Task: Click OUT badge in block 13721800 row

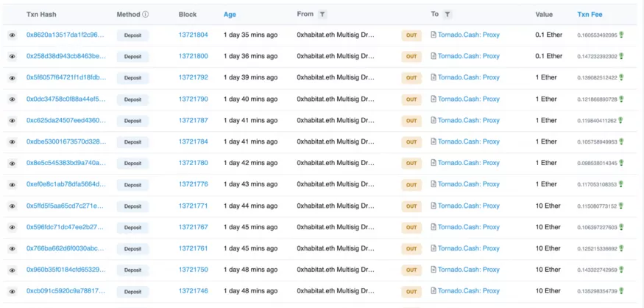Action: (411, 57)
